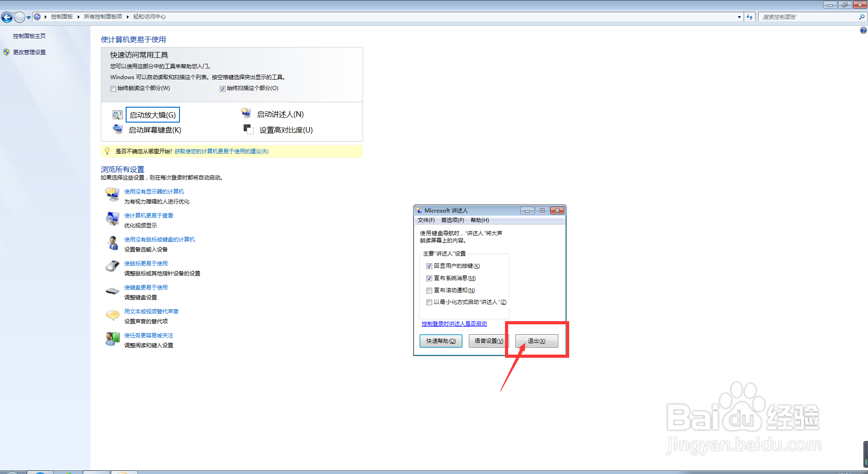This screenshot has height=474, width=868.
Task: Click the lightbulb icon in the yellow tip bar
Action: (107, 151)
